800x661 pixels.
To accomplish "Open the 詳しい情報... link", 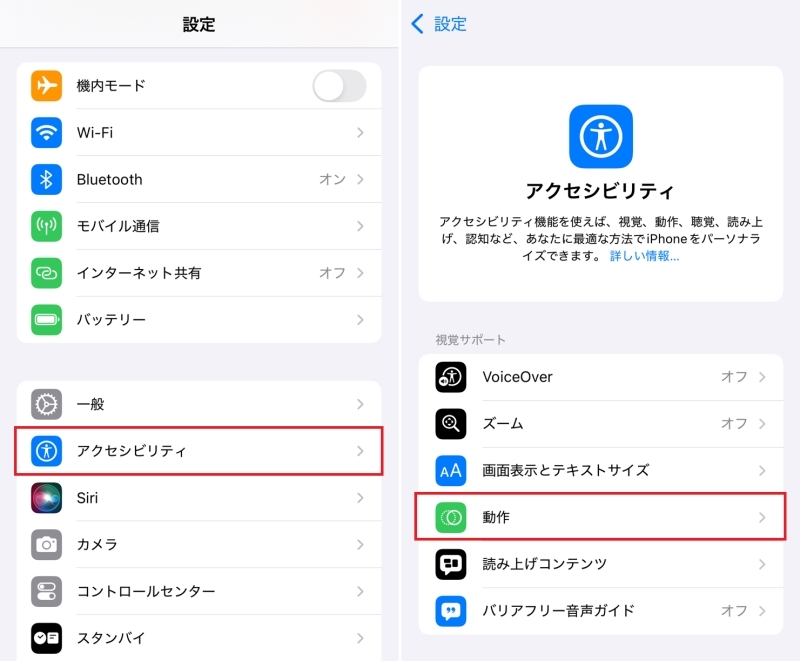I will (644, 256).
